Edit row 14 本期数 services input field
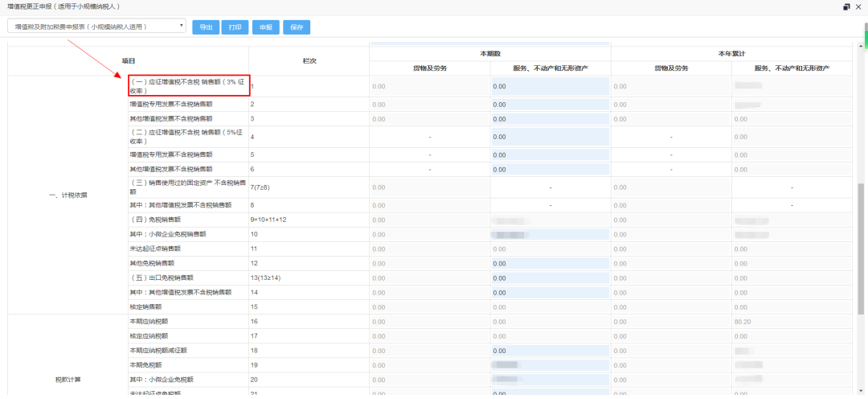 click(x=551, y=292)
